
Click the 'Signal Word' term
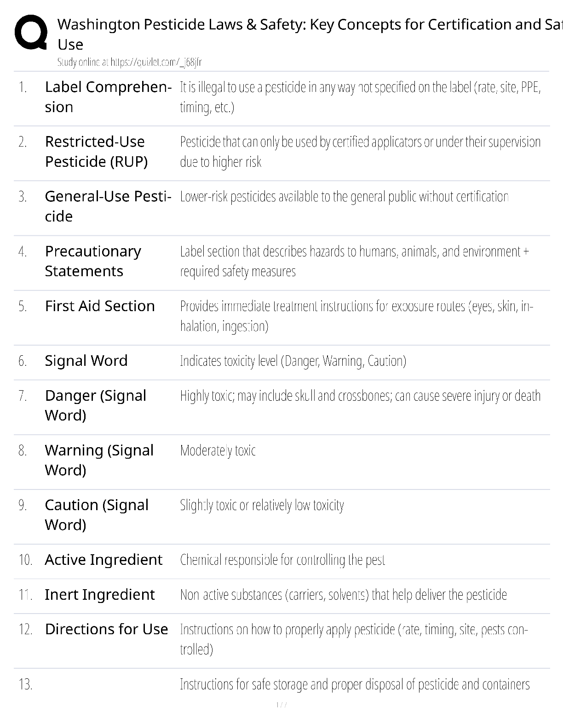(x=86, y=361)
